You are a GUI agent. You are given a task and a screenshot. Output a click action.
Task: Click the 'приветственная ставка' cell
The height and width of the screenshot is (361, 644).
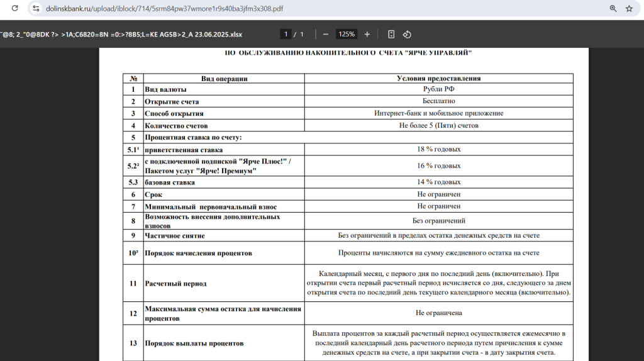pos(225,150)
